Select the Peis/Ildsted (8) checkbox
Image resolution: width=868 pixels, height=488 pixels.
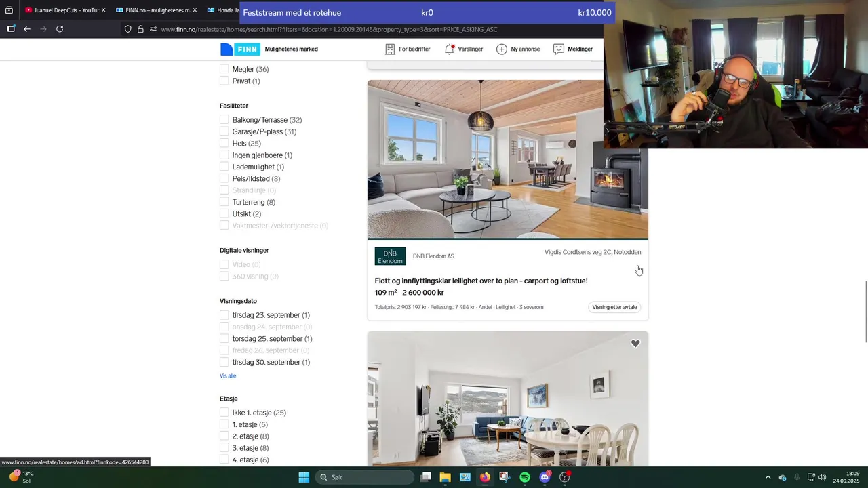(x=224, y=178)
